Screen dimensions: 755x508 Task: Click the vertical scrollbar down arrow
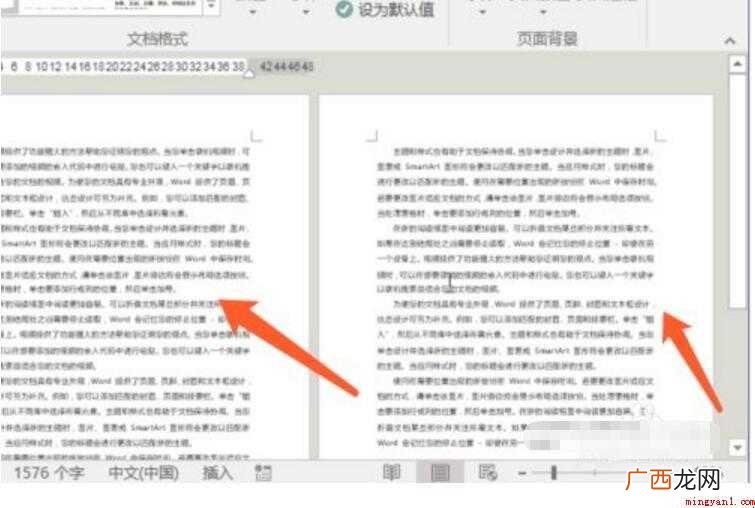pos(737,448)
